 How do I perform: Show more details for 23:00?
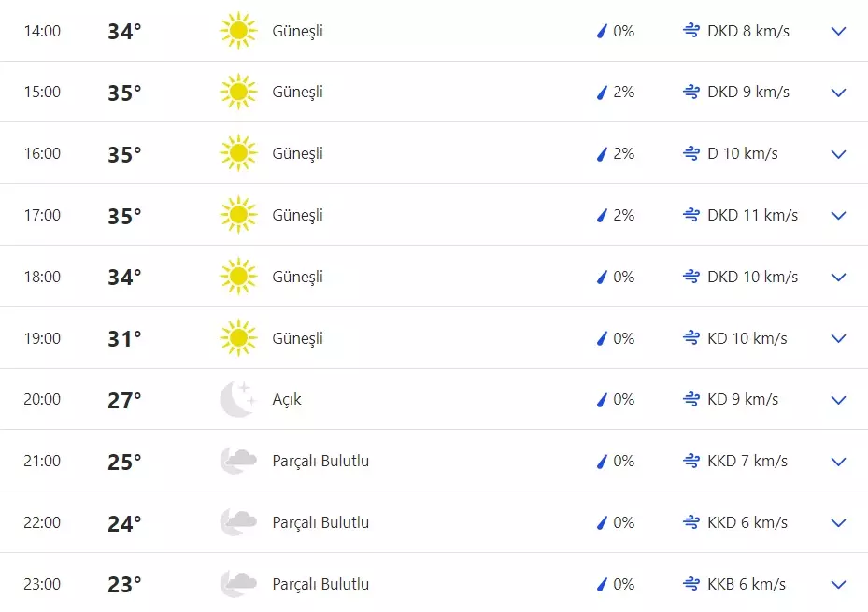[x=838, y=584]
